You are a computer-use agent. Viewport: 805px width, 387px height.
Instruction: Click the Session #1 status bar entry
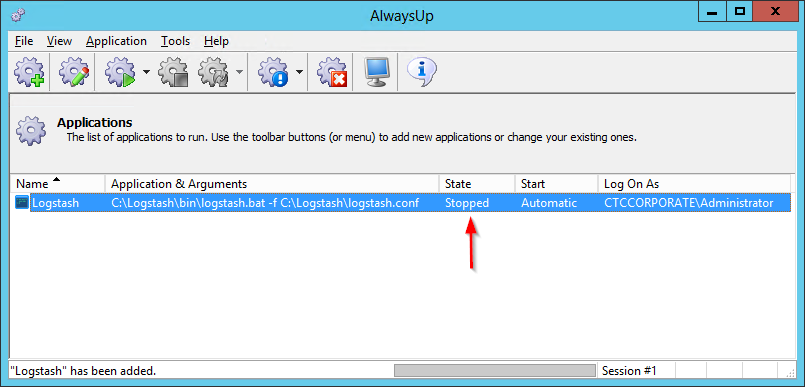(629, 371)
